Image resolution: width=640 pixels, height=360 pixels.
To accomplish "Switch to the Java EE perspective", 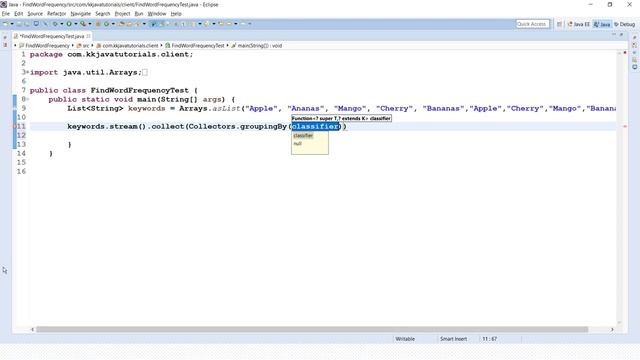I will [579, 24].
